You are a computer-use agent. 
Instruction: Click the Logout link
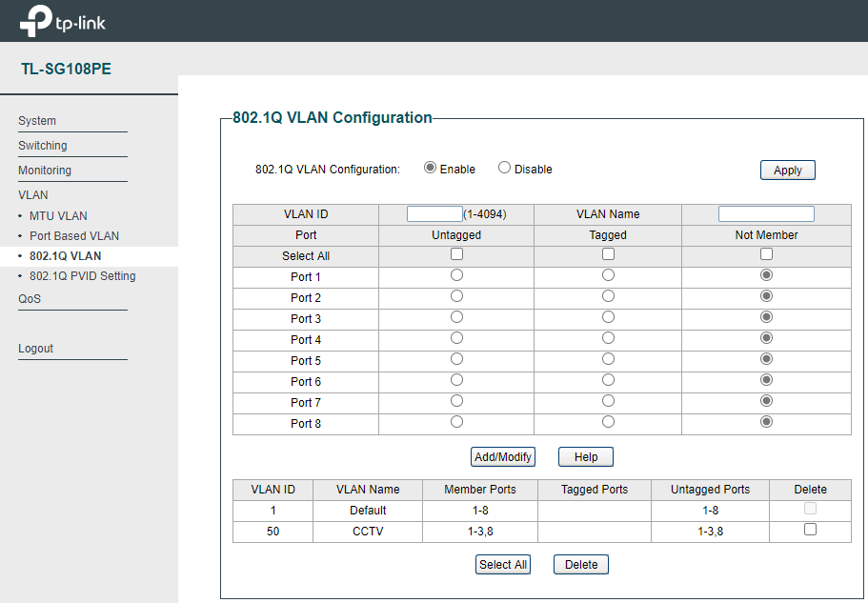35,349
